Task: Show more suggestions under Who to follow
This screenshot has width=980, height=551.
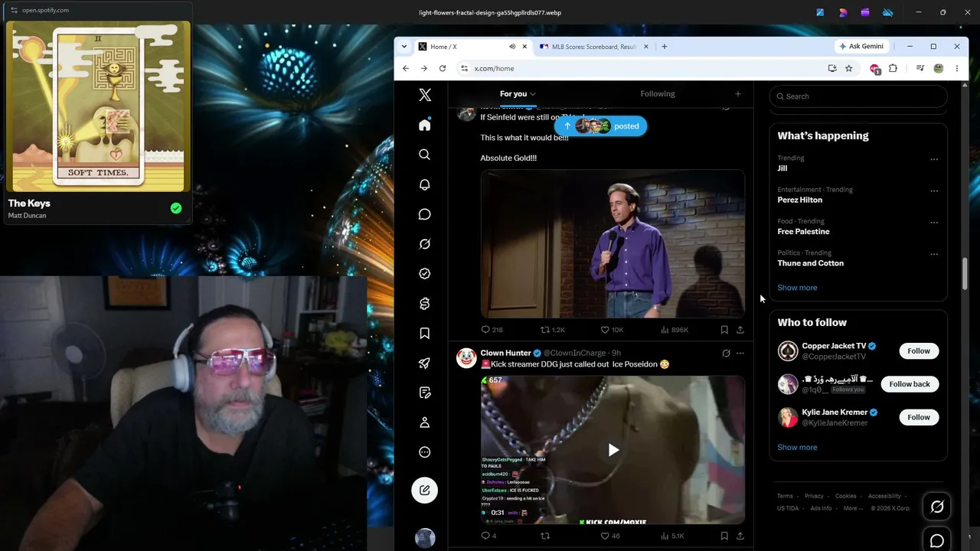Action: click(x=797, y=448)
